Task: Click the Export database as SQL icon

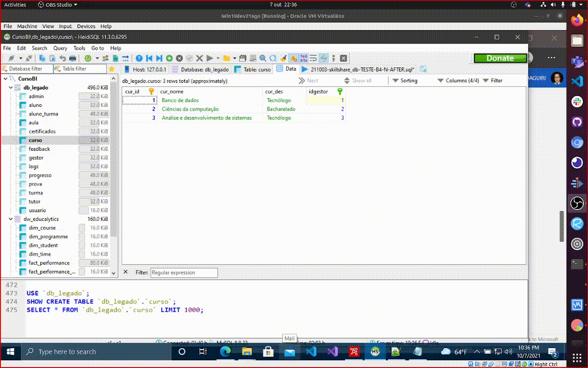Action: click(x=115, y=58)
